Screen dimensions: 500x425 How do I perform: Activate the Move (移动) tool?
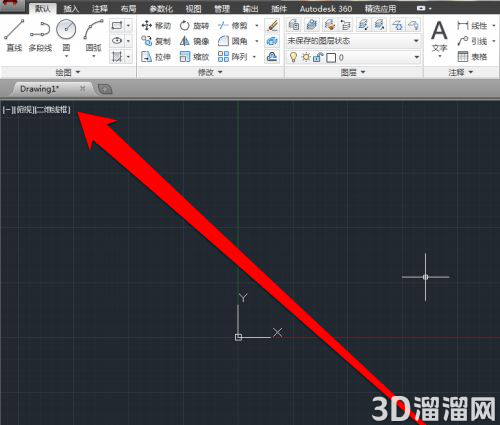coord(156,26)
